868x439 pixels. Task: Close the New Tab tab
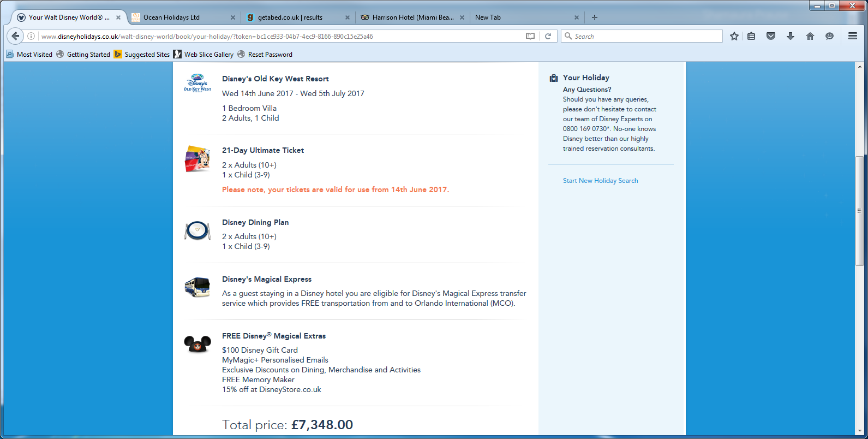tap(577, 17)
